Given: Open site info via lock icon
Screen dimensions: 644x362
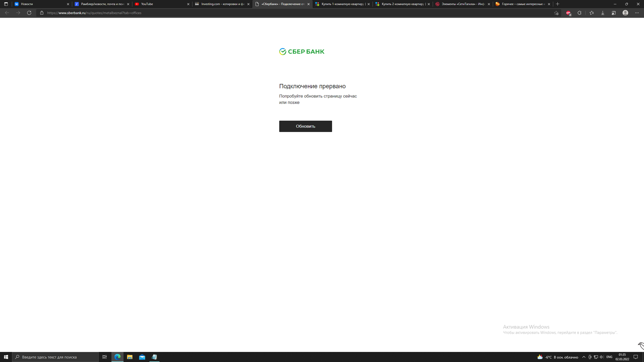Looking at the screenshot, I should point(42,13).
